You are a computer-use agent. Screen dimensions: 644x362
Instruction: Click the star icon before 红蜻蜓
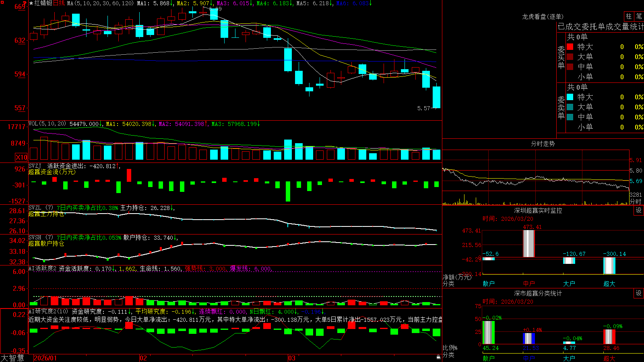[31, 3]
